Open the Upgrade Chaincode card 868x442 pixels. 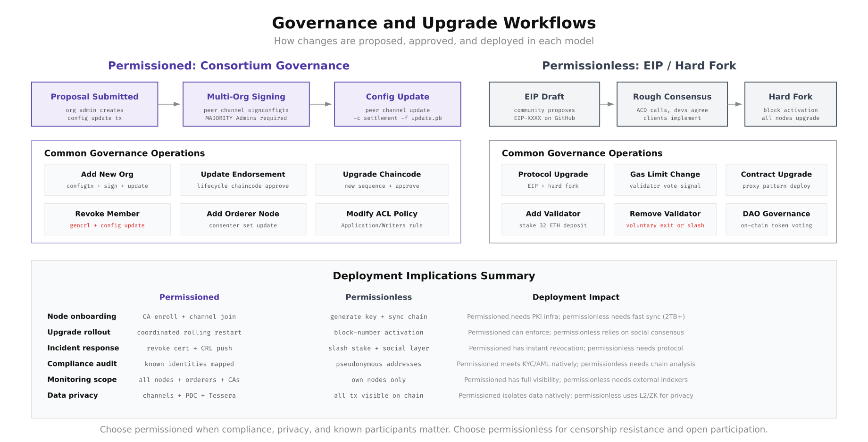pyautogui.click(x=382, y=180)
